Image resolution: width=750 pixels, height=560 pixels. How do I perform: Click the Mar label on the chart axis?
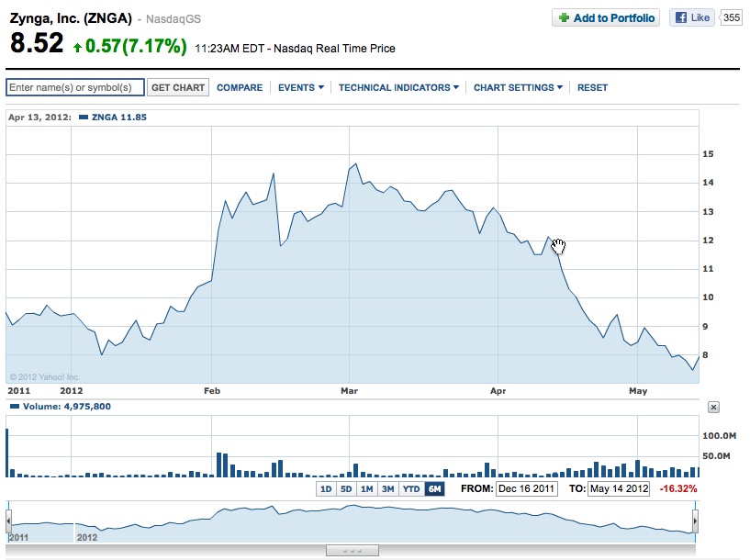point(349,391)
